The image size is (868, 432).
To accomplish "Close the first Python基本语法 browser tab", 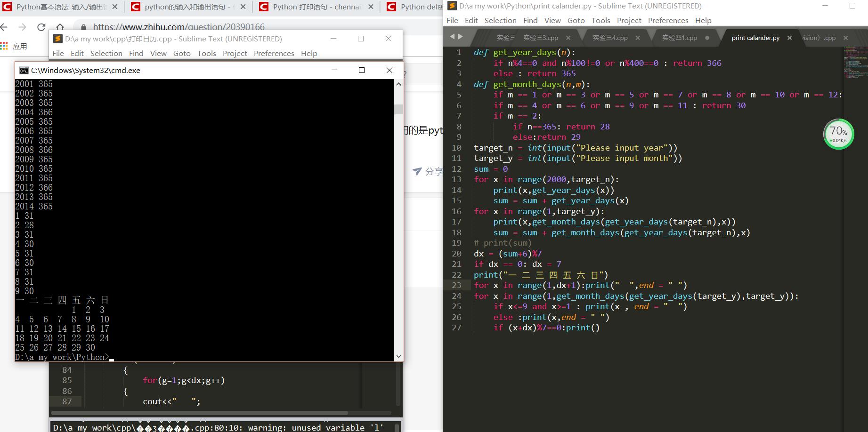I will 115,7.
